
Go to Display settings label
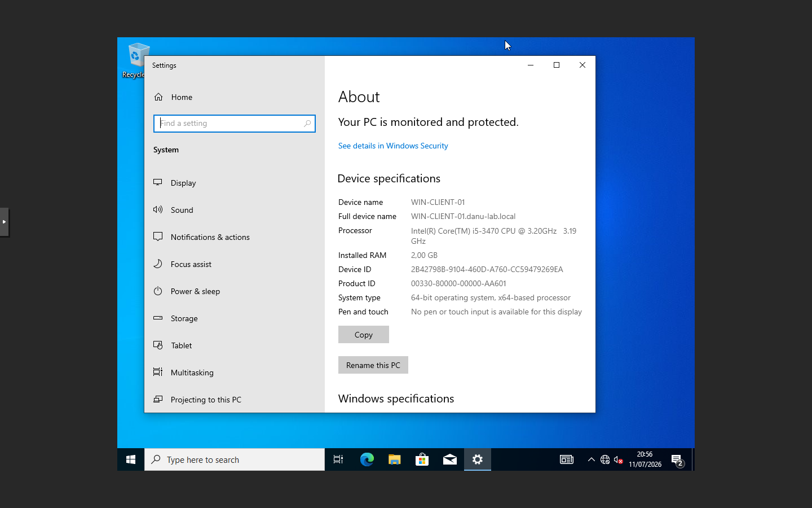coord(183,183)
